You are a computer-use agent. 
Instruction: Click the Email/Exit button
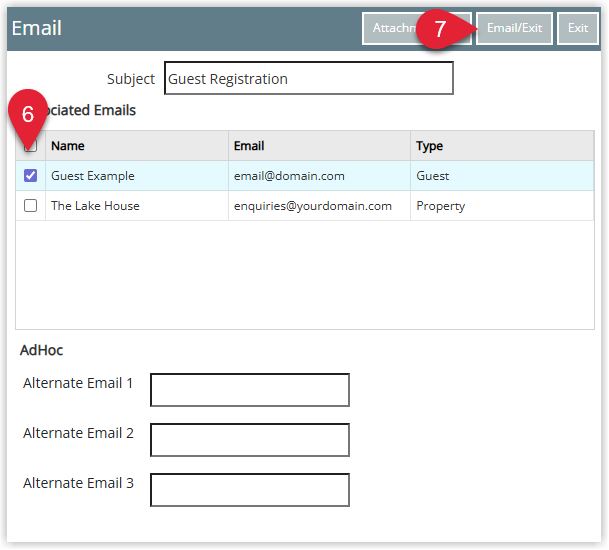(514, 28)
